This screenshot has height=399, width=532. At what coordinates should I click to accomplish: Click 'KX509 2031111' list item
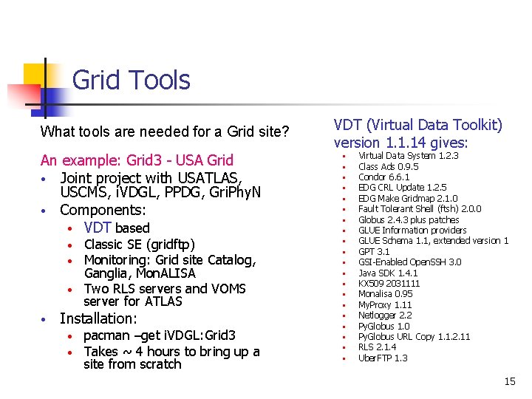(x=389, y=284)
